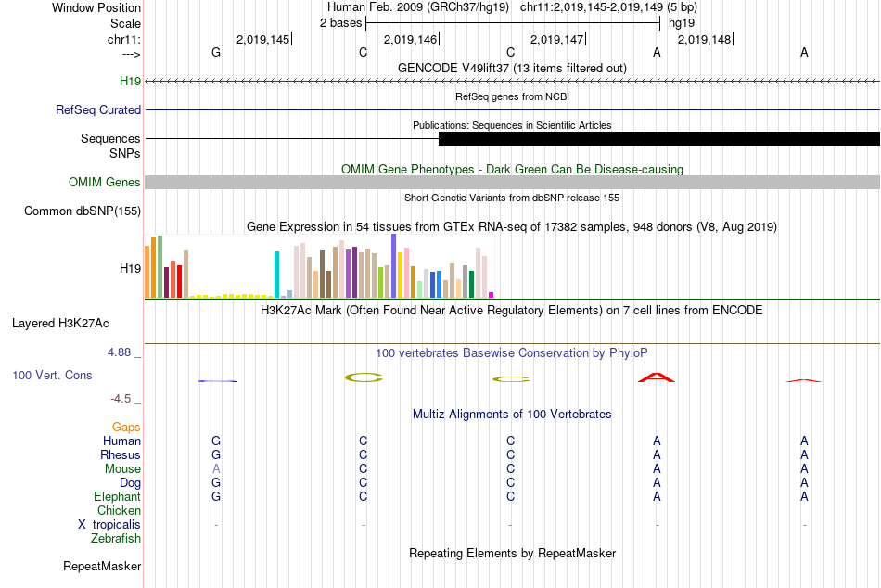
Task: Open the RefSeq Curated track label
Action: click(97, 109)
